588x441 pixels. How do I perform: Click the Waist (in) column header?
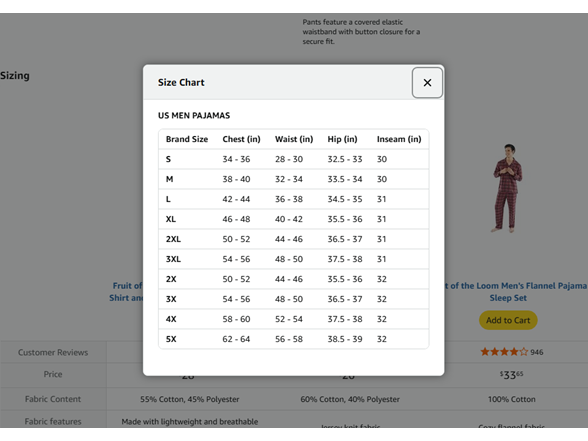pos(294,139)
